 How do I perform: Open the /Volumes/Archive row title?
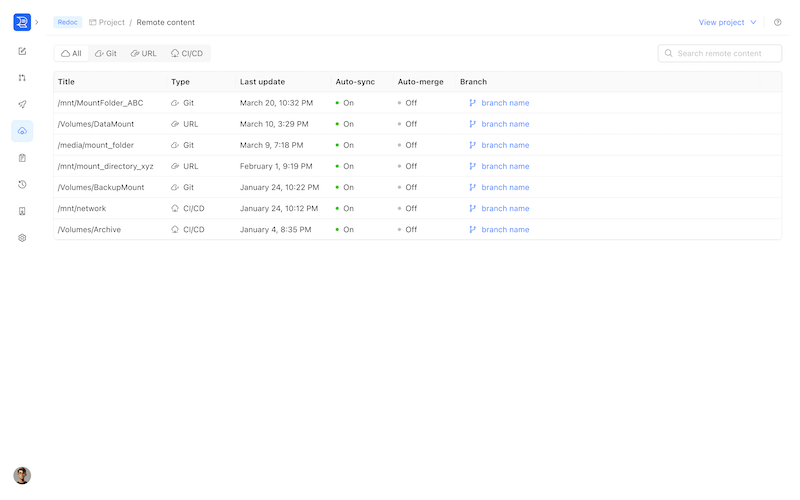point(89,230)
